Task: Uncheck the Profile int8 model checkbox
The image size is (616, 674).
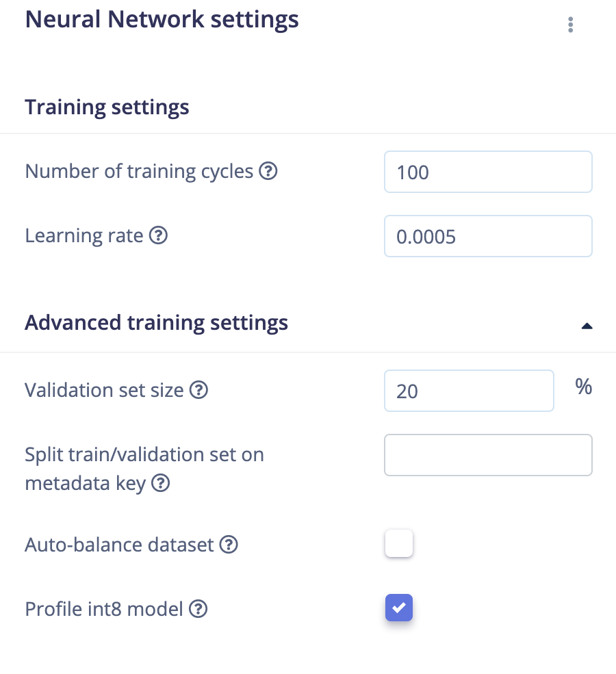Action: 399,608
